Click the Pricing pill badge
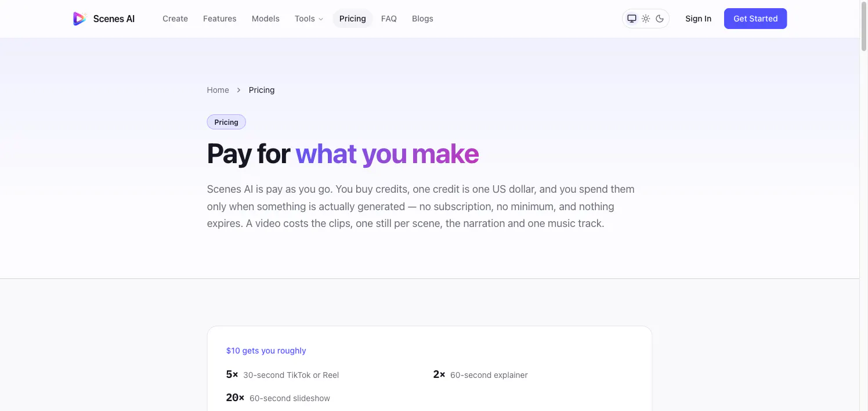Image resolution: width=868 pixels, height=411 pixels. 226,122
